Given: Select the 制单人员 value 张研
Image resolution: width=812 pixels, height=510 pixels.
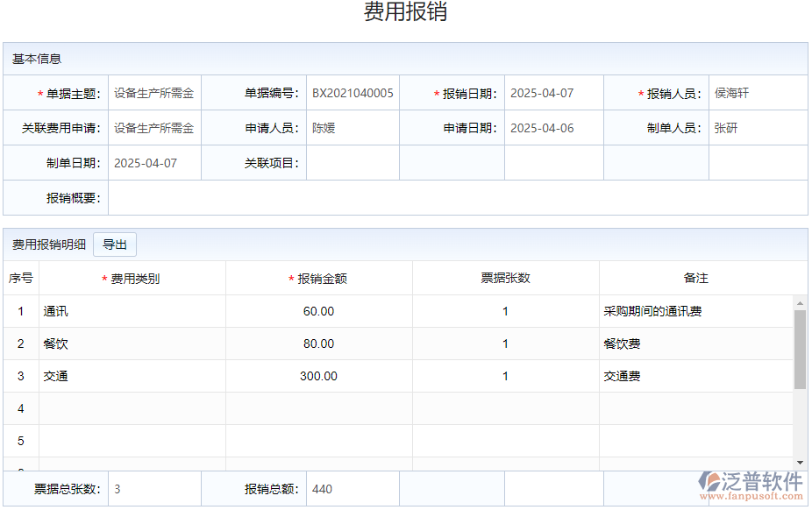Looking at the screenshot, I should pos(759,127).
